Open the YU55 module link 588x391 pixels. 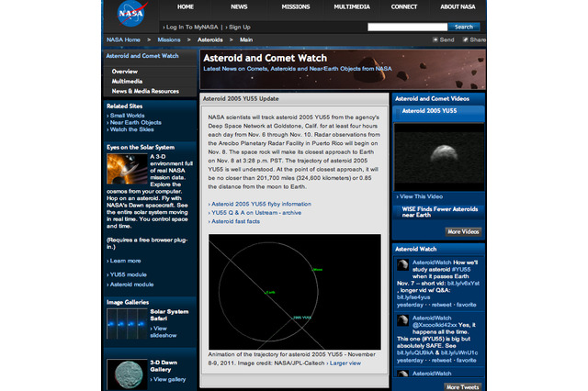tap(129, 274)
